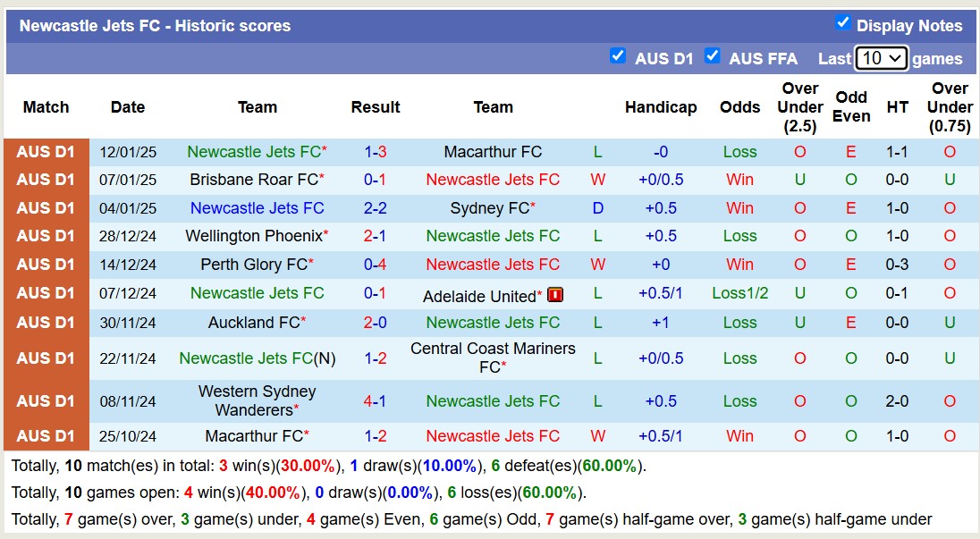The width and height of the screenshot is (980, 539).
Task: Open Central Coast Mariners FC link
Action: (x=493, y=358)
